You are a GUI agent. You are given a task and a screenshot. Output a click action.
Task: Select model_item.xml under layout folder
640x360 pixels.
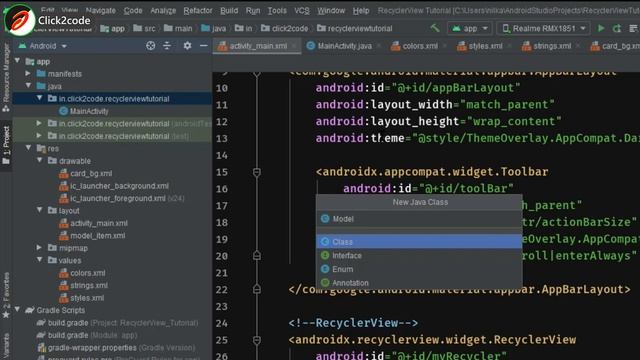[x=92, y=236]
